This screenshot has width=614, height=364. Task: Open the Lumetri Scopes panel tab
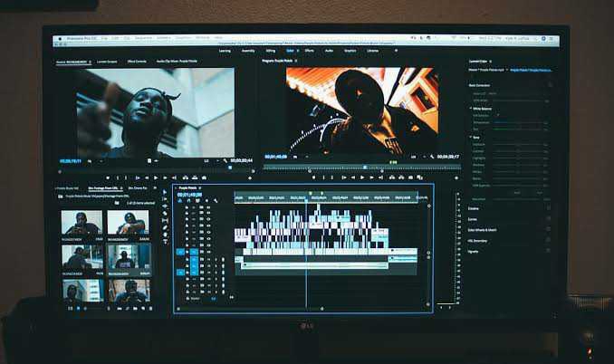[x=107, y=62]
